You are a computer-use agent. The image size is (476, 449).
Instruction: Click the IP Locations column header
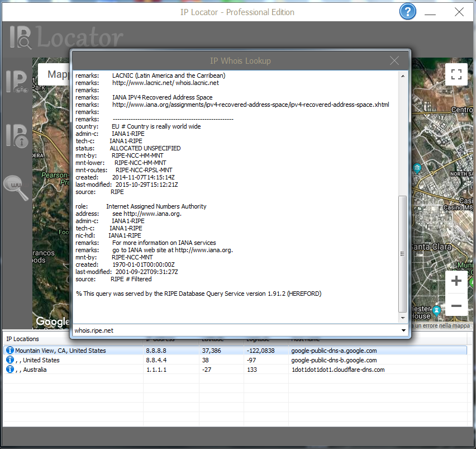click(x=22, y=339)
